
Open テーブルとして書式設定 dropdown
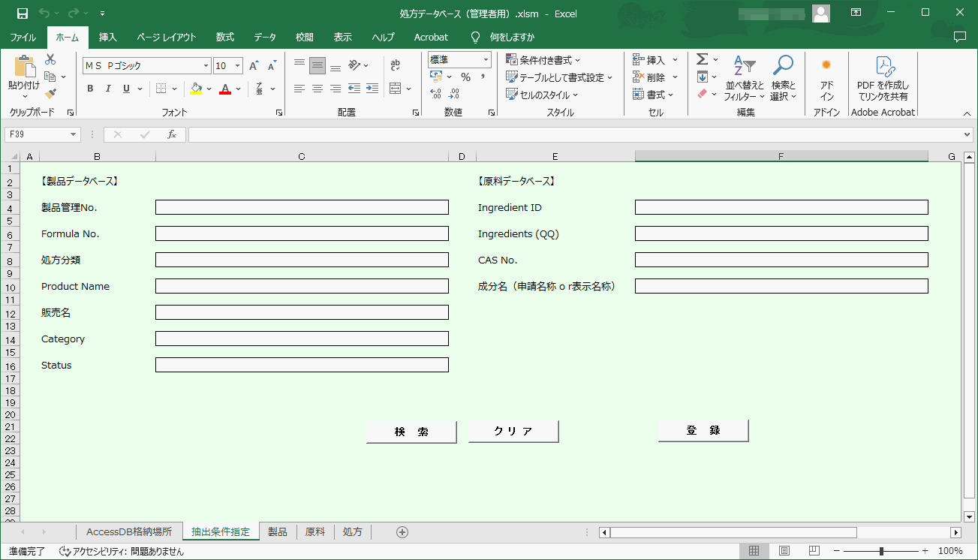pyautogui.click(x=559, y=77)
